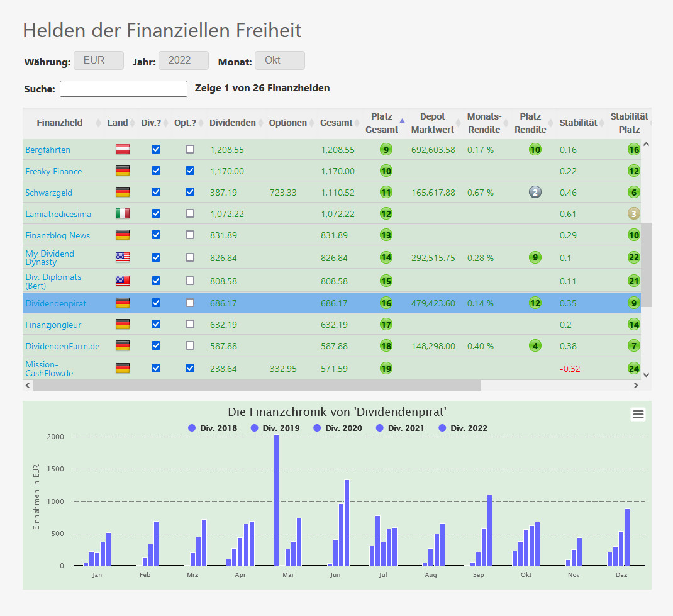Open the chart hamburger context menu

[638, 414]
